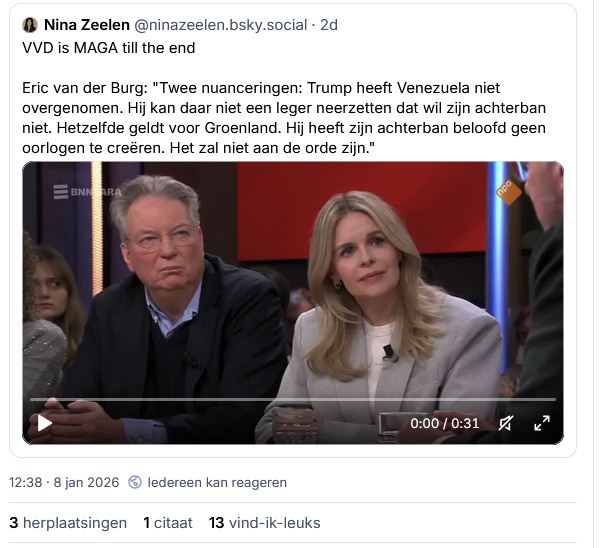Open video in fullscreen mode

pyautogui.click(x=542, y=423)
